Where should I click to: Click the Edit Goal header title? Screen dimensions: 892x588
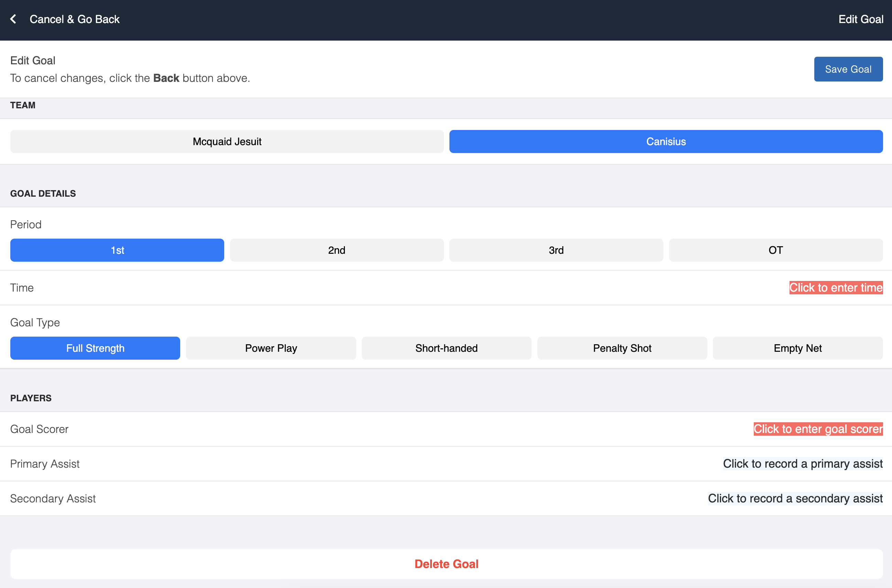pyautogui.click(x=860, y=19)
